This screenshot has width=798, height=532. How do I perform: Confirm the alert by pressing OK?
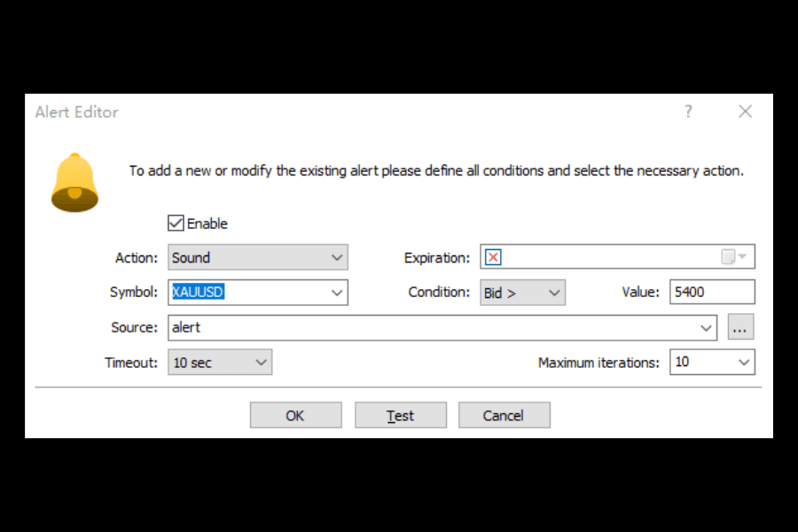[x=295, y=414]
